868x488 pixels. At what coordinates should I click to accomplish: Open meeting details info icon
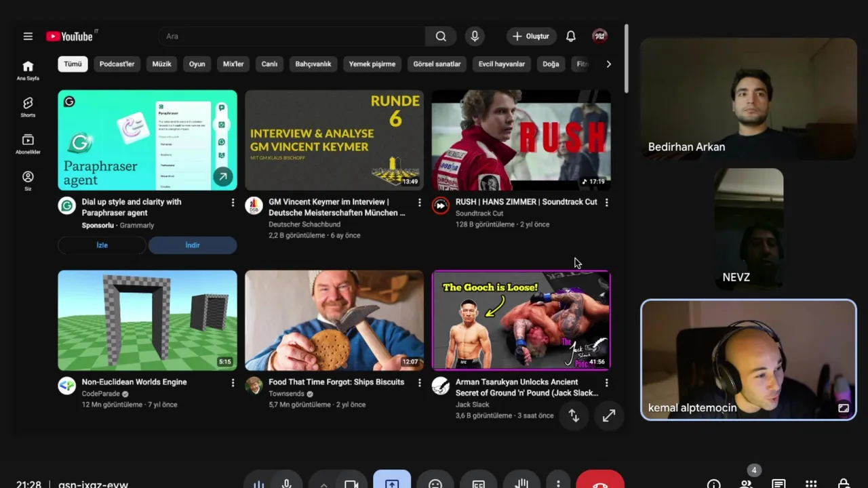(713, 484)
